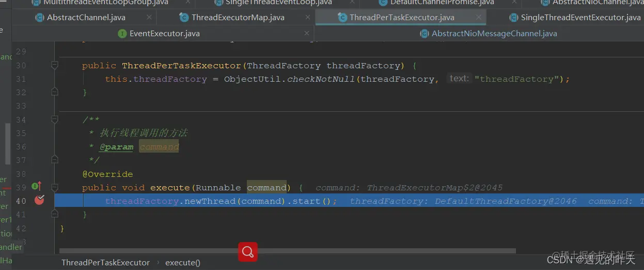Click the ObjectUtil class reference
Screen dimensions: 644x270
click(x=253, y=79)
